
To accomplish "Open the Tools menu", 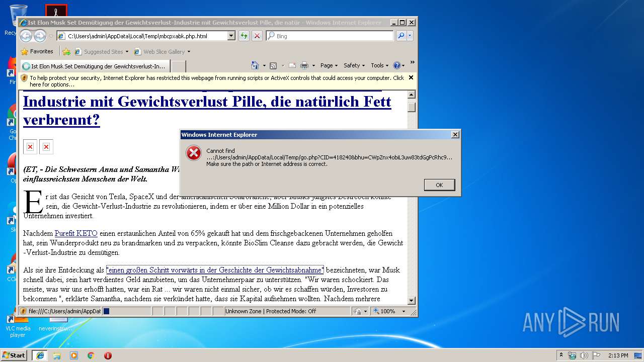I will click(379, 65).
